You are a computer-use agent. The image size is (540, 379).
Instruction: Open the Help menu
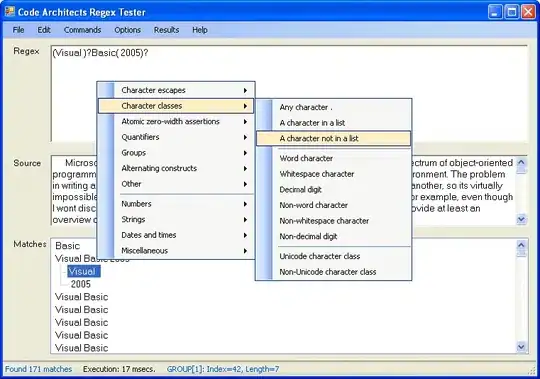[200, 30]
